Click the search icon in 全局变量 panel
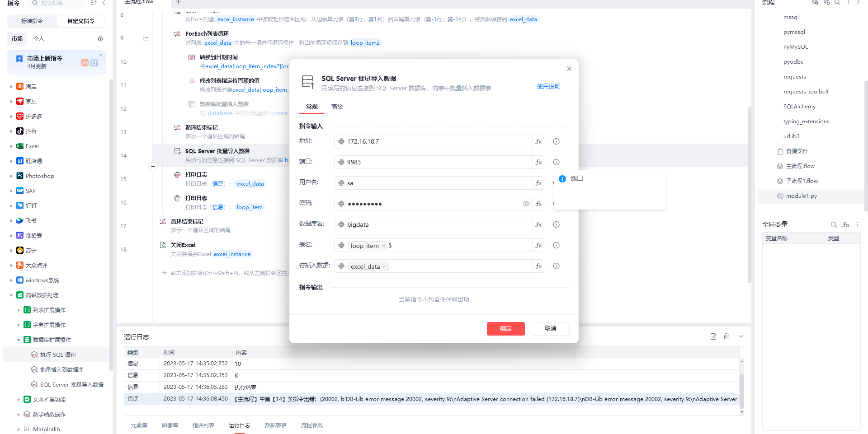The height and width of the screenshot is (434, 868). 833,224
